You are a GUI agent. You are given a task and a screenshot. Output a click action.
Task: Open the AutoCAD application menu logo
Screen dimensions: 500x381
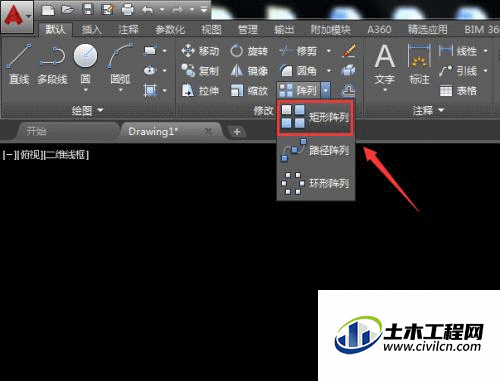pyautogui.click(x=17, y=17)
